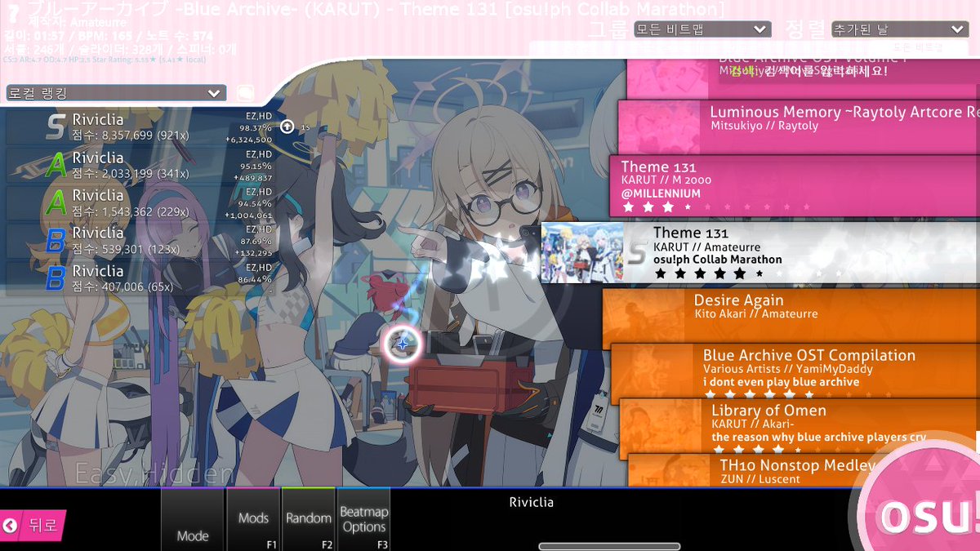Click S rank badge on osu!ph Collab Marathon card
This screenshot has width=980, height=551.
pyautogui.click(x=637, y=253)
